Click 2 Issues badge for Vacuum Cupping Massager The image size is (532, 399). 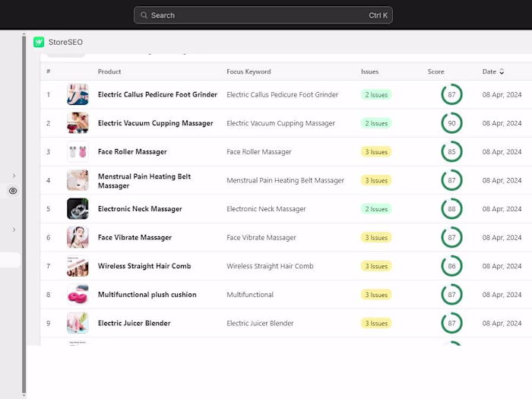point(376,123)
